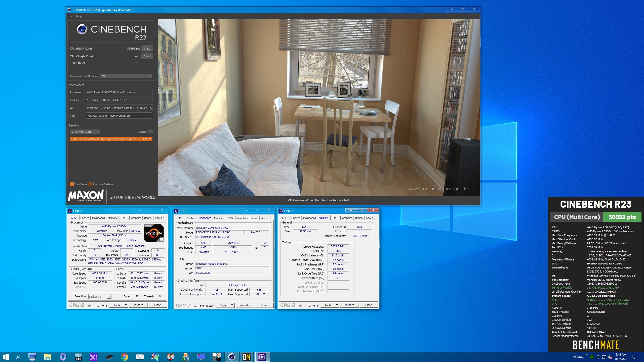Open the Help menu in Cinebench
Screen dimensions: 644x362
(x=79, y=16)
